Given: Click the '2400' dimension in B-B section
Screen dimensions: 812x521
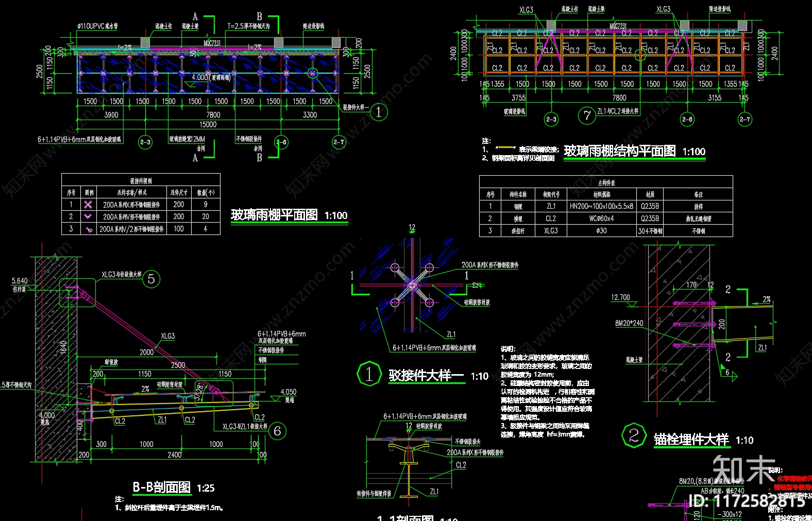Looking at the screenshot, I should point(174,455).
